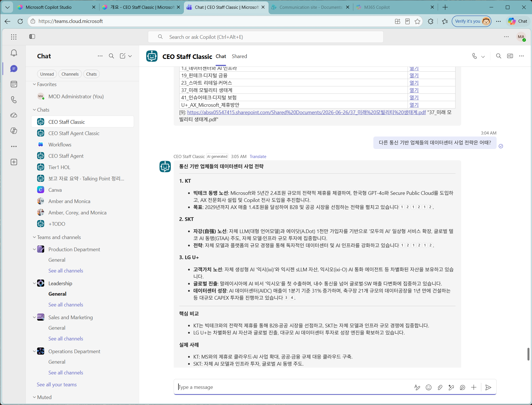
Task: Toggle the navigation pane icon
Action: [x=32, y=37]
